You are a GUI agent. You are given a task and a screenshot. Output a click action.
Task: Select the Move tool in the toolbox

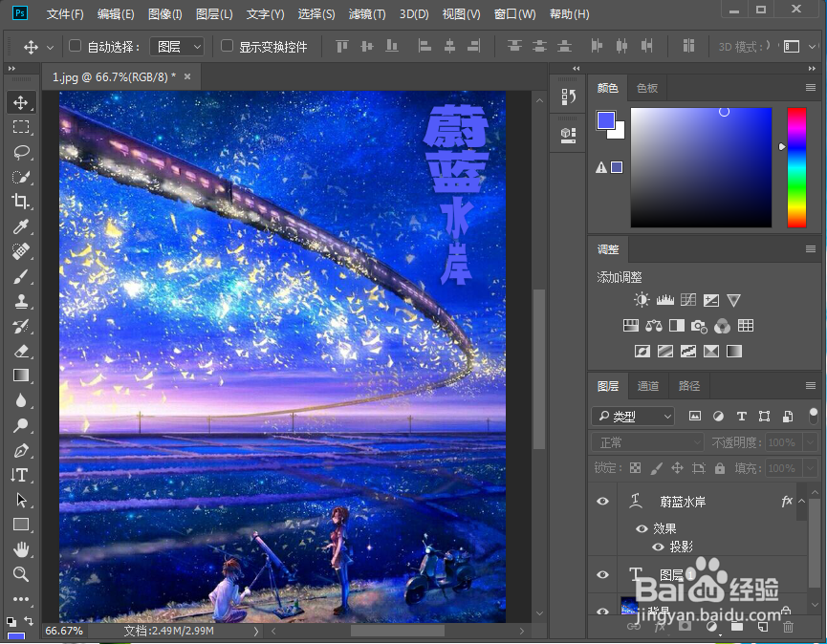click(21, 102)
